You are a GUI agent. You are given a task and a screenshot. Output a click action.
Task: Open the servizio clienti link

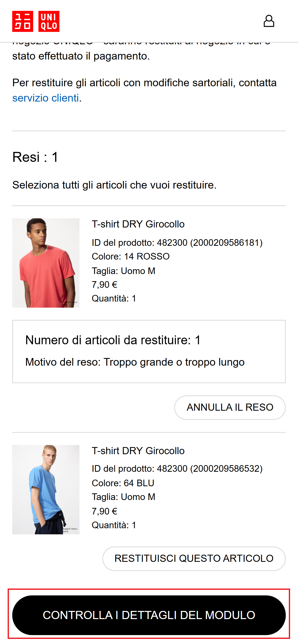pyautogui.click(x=46, y=98)
